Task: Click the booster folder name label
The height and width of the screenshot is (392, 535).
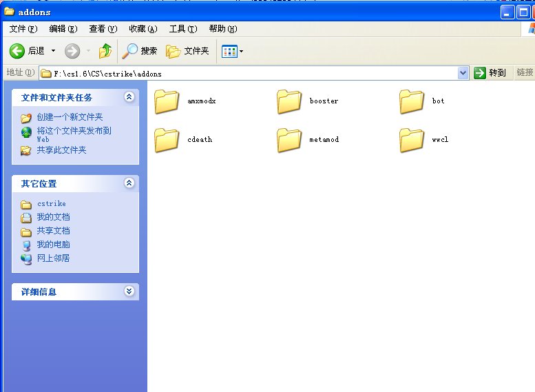Action: coord(324,101)
